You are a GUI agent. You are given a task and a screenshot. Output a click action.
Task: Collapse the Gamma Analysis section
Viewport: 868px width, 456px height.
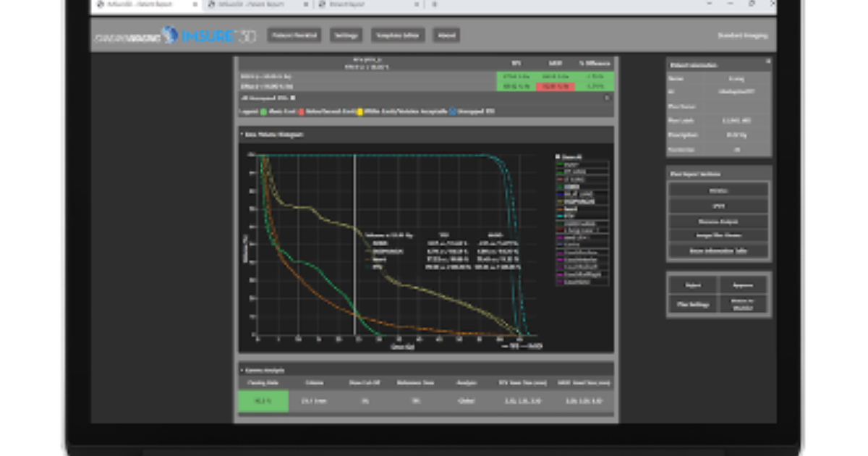(x=241, y=369)
